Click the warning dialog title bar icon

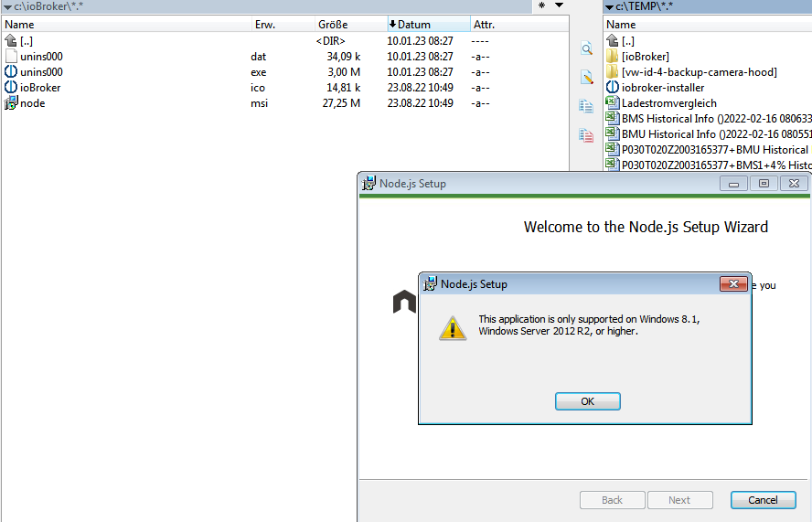pyautogui.click(x=430, y=283)
